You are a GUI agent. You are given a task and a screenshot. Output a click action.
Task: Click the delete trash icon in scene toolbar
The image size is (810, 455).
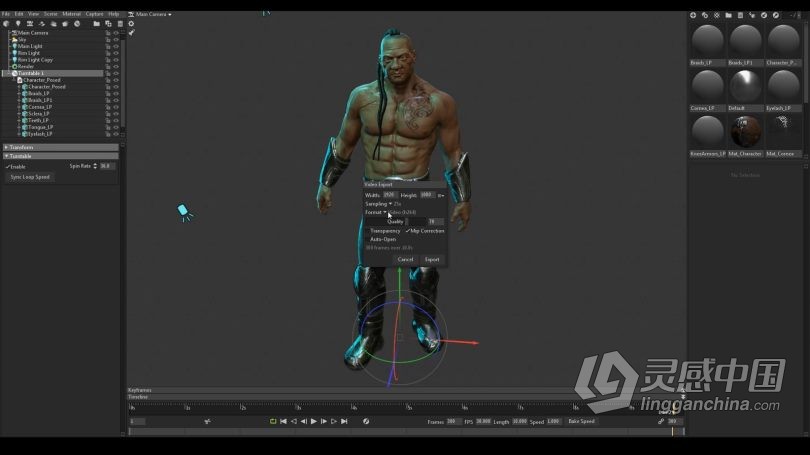pyautogui.click(x=120, y=24)
